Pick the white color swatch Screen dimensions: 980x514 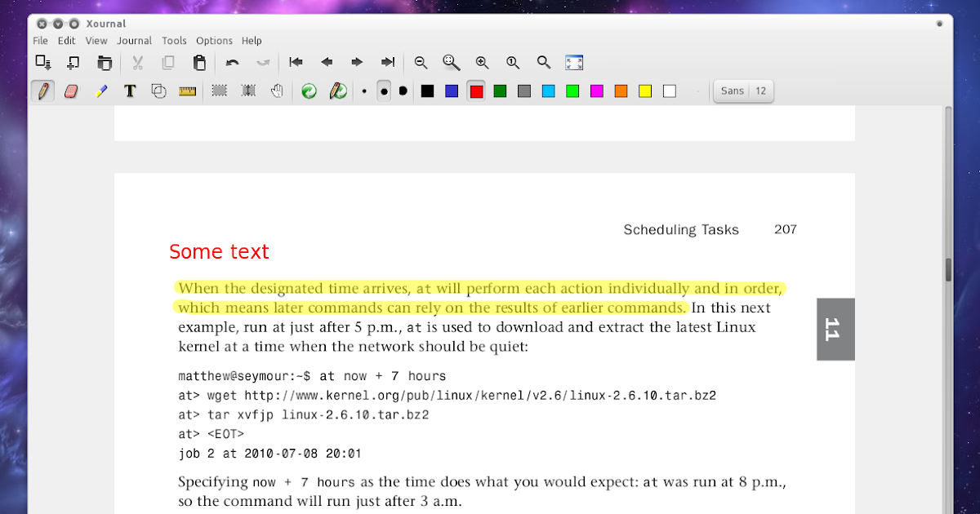click(x=670, y=91)
